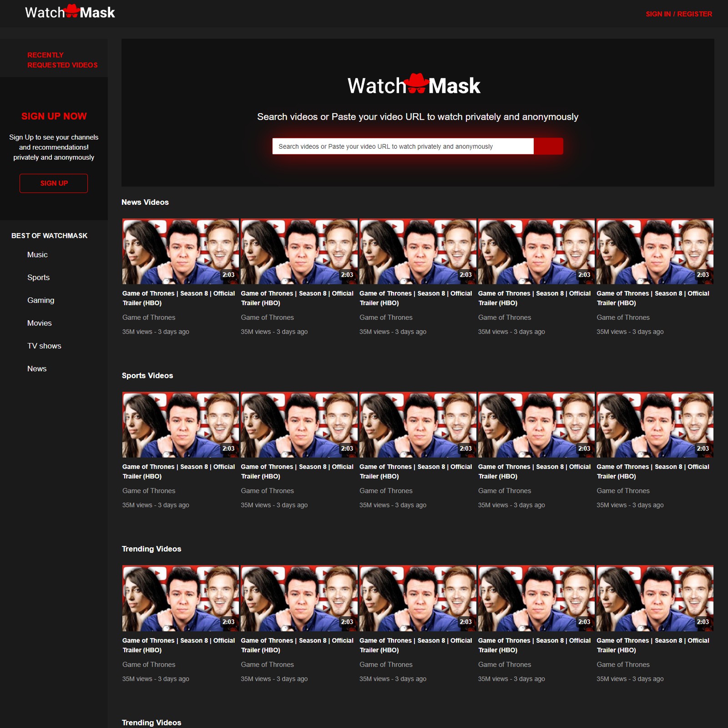Select Gaming in the sidebar menu

[40, 300]
